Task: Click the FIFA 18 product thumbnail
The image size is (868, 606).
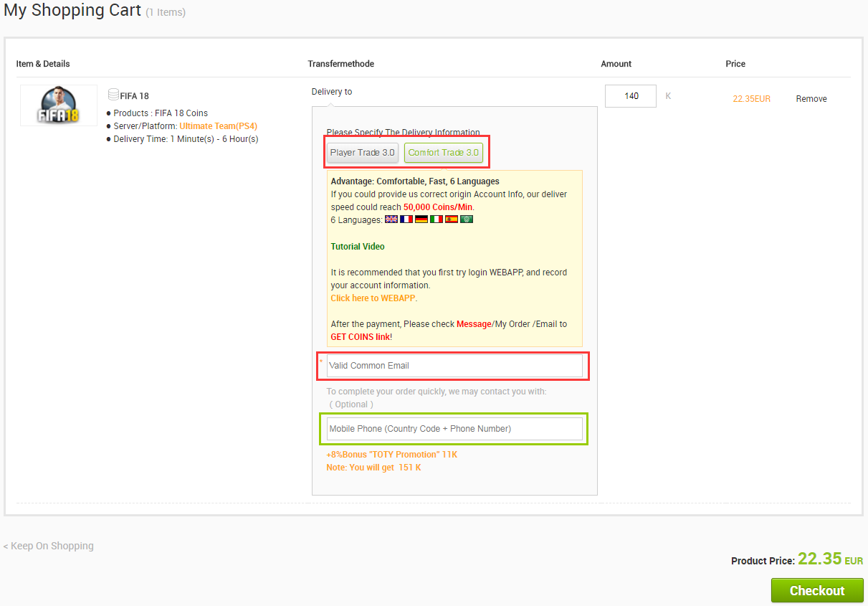Action: [59, 105]
